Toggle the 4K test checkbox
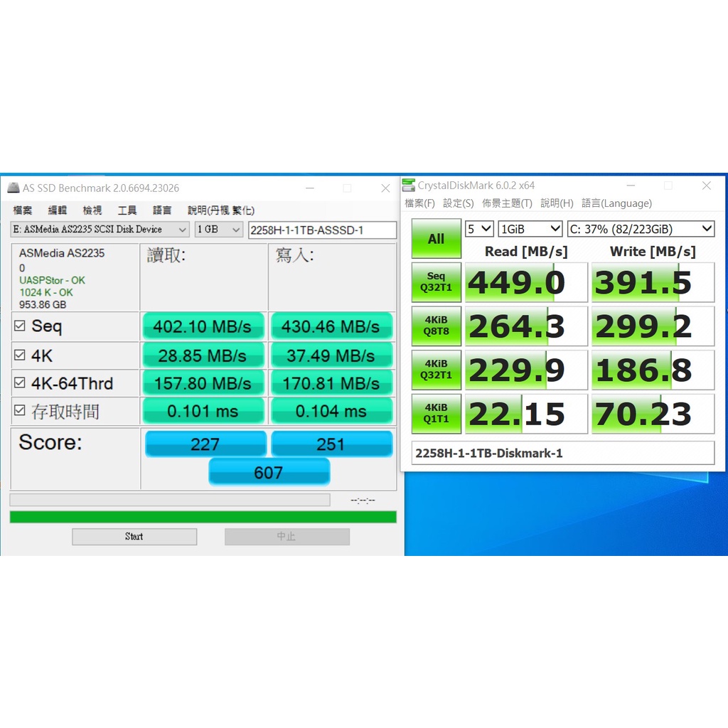The width and height of the screenshot is (728, 728). (20, 355)
